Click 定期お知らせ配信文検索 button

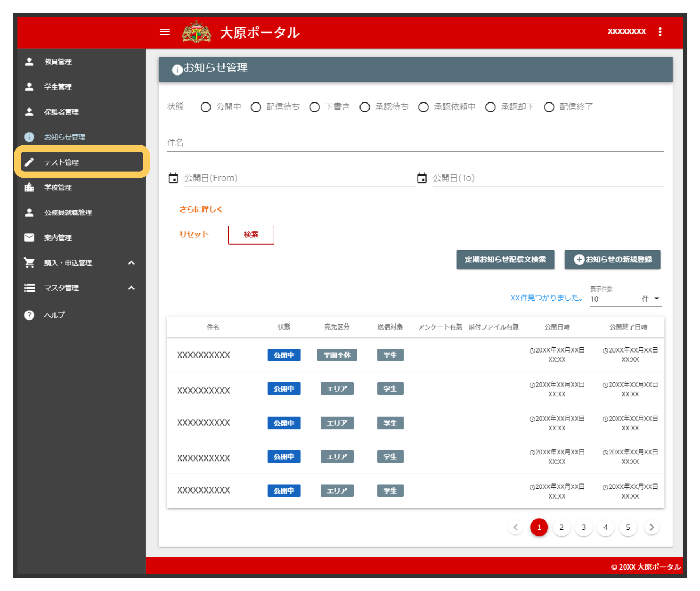505,260
